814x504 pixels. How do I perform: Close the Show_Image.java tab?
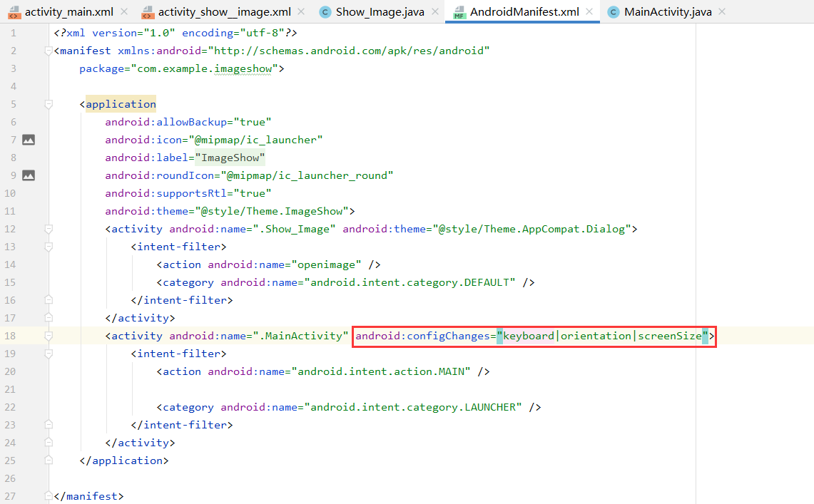tap(435, 11)
